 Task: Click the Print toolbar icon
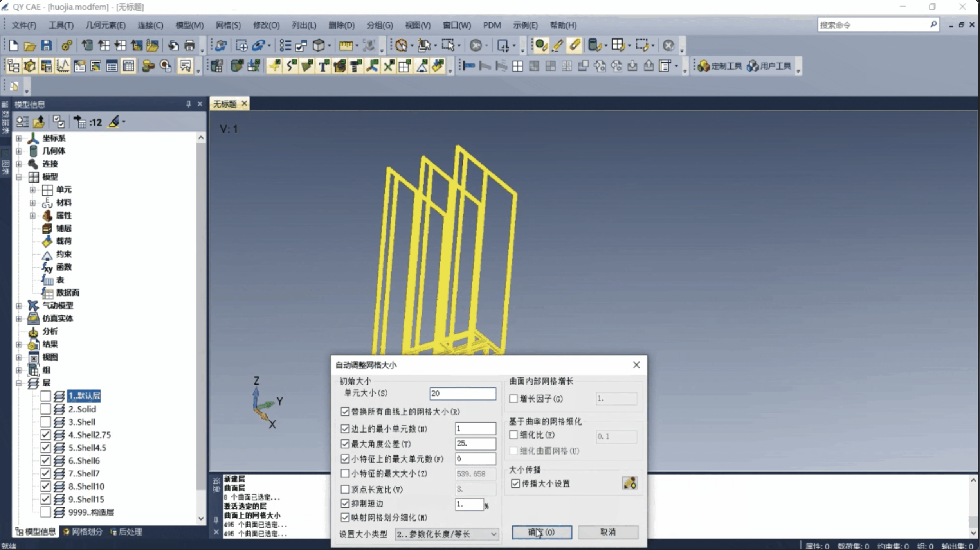(x=189, y=45)
